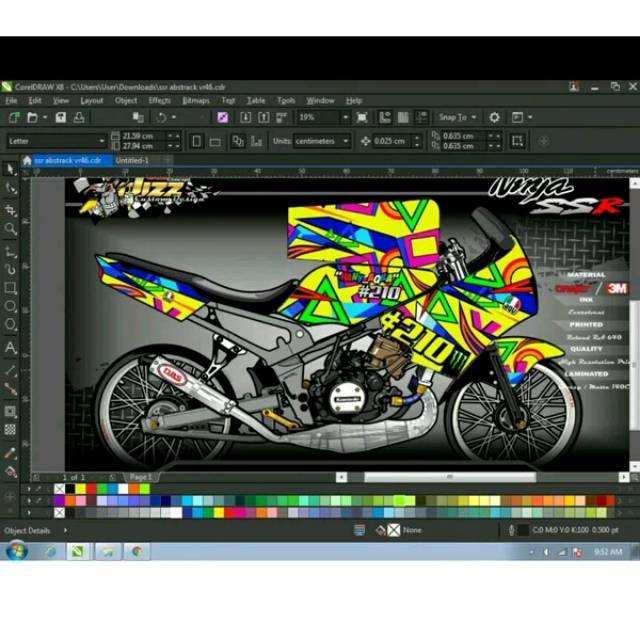Select the Crop tool
The height and width of the screenshot is (640, 640).
pyautogui.click(x=10, y=210)
